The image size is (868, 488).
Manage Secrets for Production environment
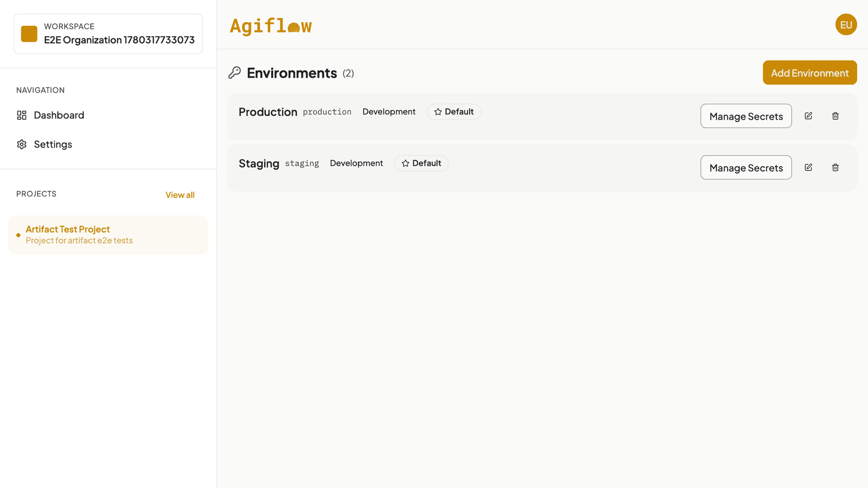pos(746,116)
